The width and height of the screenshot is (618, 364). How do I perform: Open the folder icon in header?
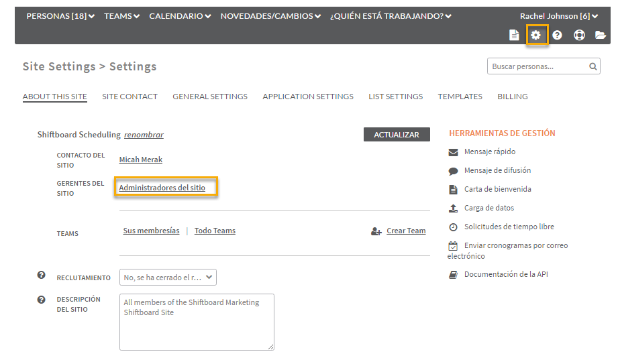601,35
